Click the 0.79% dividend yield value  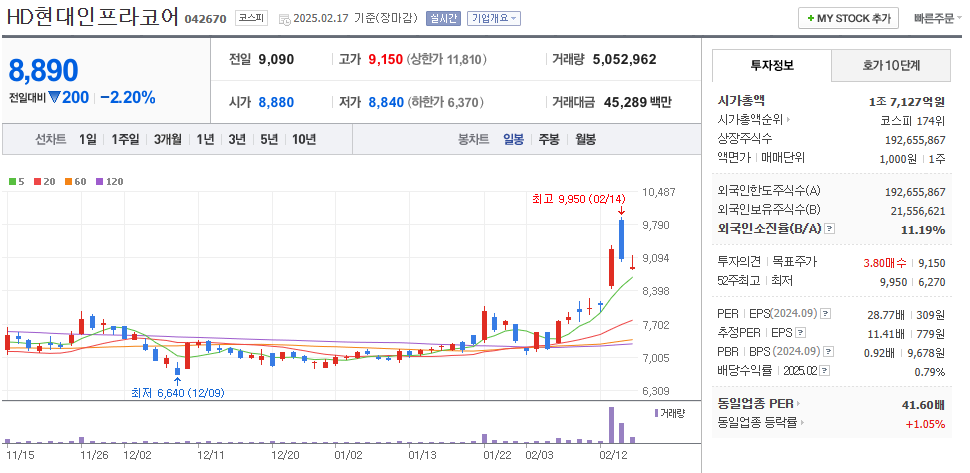point(930,372)
